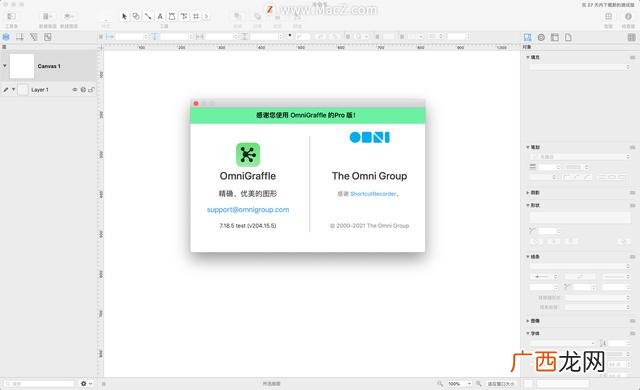This screenshot has width=640, height=390.
Task: Open the 100% zoom dropdown
Action: coord(460,384)
